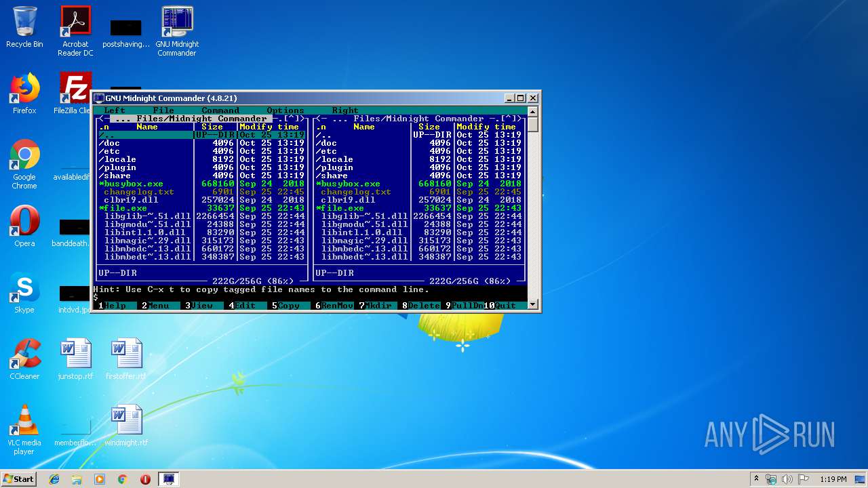Image resolution: width=868 pixels, height=488 pixels.
Task: Click the console window scrollbar down arrow
Action: 533,305
